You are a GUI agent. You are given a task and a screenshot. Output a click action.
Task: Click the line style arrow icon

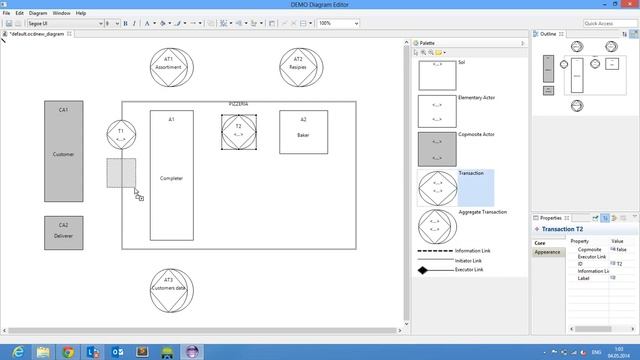pyautogui.click(x=193, y=24)
